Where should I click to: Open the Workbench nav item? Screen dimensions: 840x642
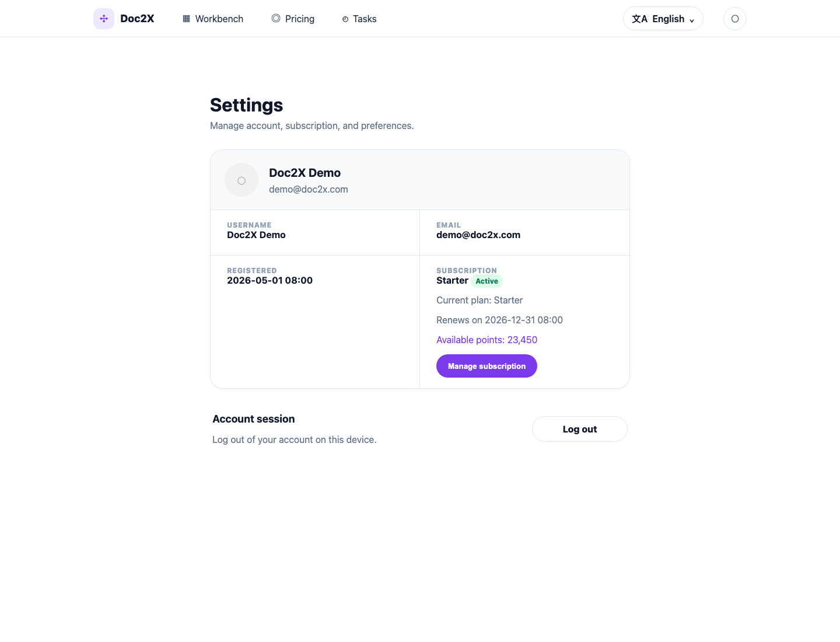click(x=213, y=19)
